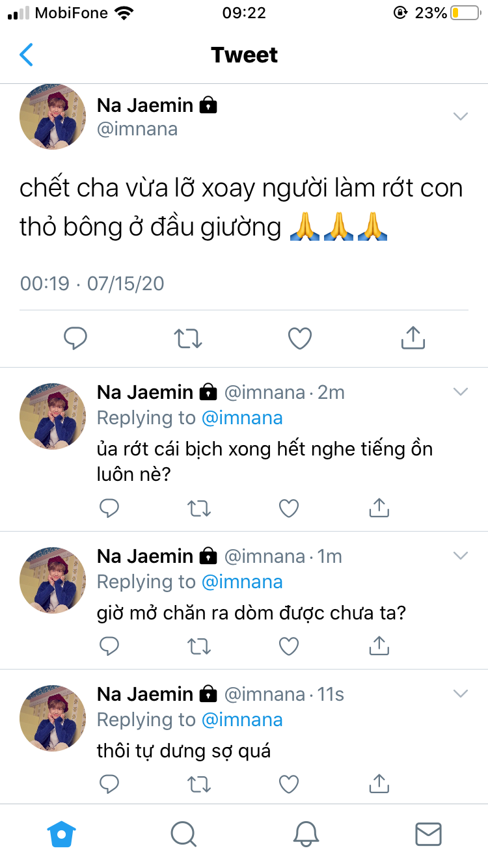Tap Na Jaemin's avatar on main tweet

point(53,116)
